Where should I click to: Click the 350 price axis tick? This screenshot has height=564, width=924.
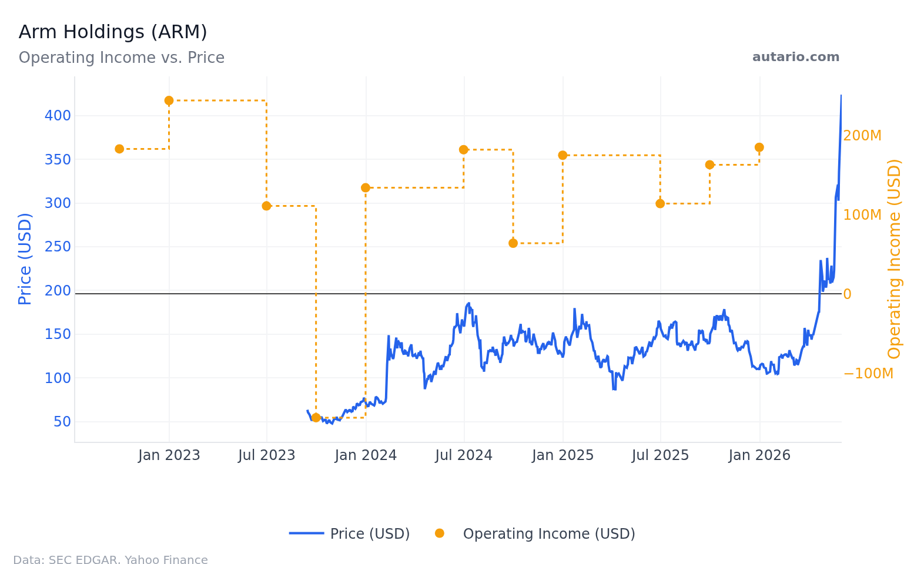(58, 160)
